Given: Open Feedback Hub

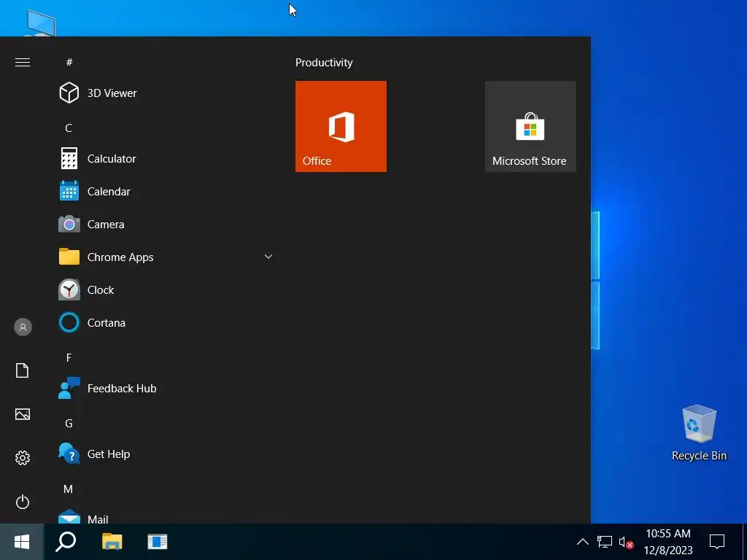Looking at the screenshot, I should click(x=164, y=389).
